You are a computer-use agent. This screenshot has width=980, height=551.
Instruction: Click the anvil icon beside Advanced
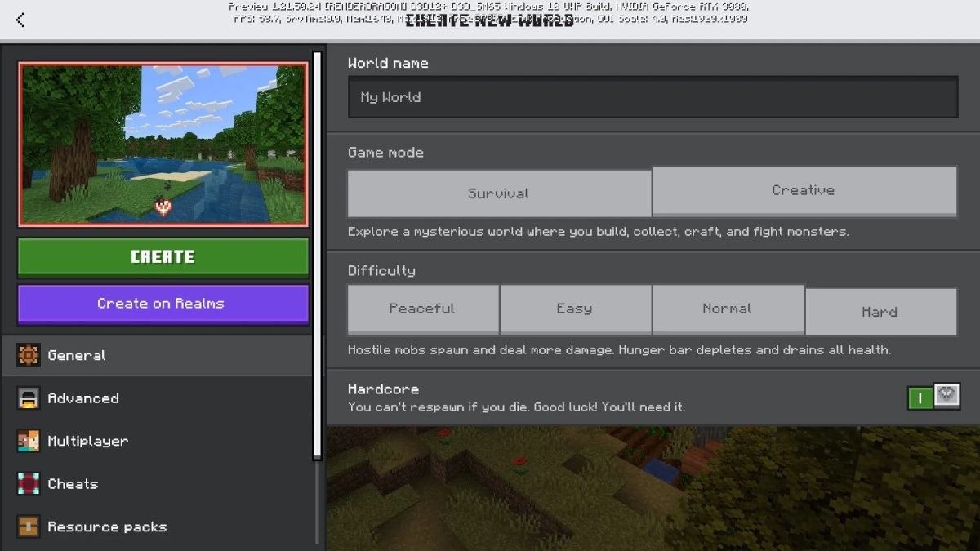coord(29,398)
